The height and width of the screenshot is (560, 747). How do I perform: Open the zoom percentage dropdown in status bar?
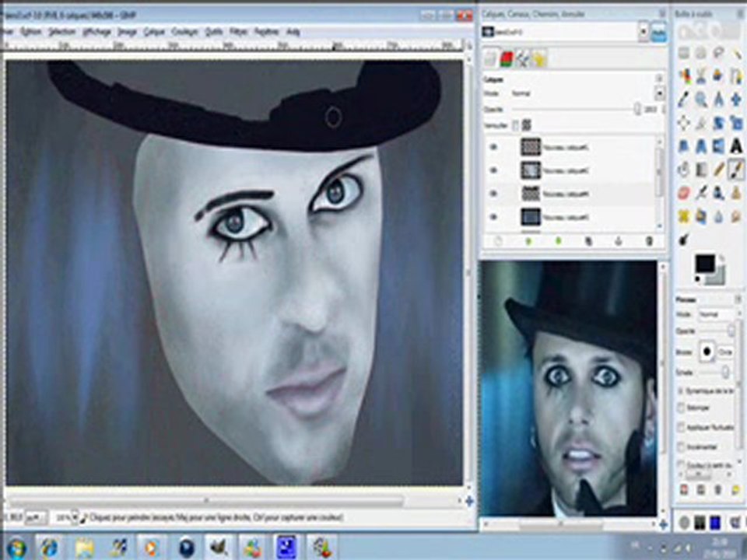click(75, 517)
